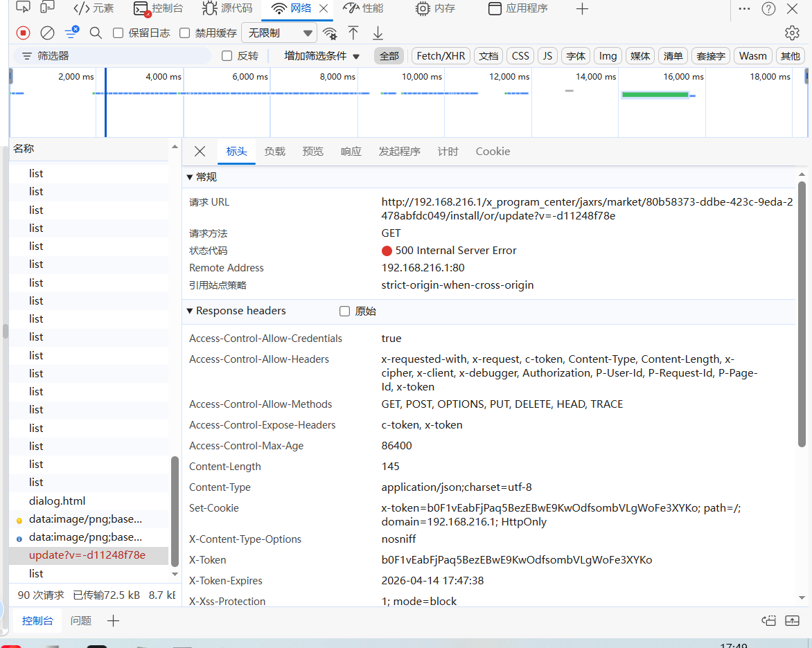
Task: Clear the network requests list
Action: (46, 33)
